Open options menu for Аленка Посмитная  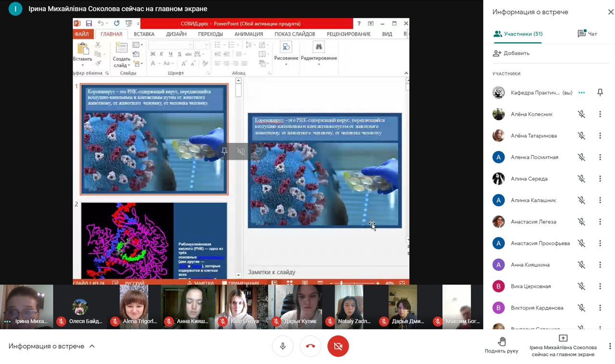click(600, 157)
